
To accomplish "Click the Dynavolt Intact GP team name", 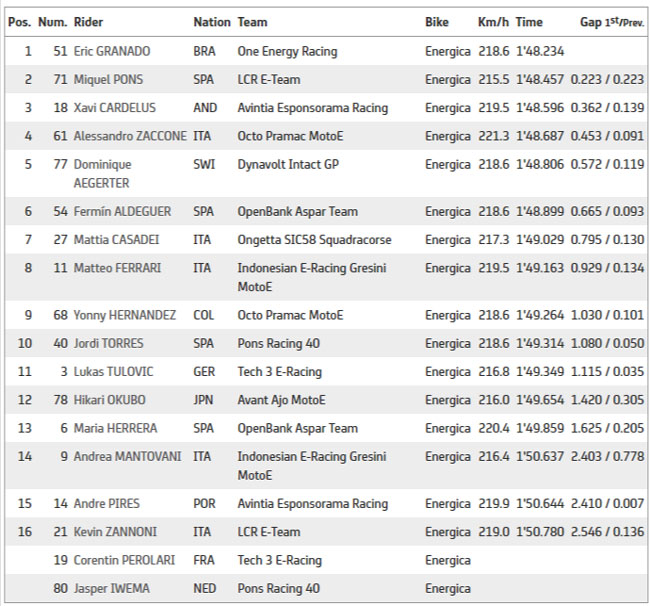I will [288, 164].
